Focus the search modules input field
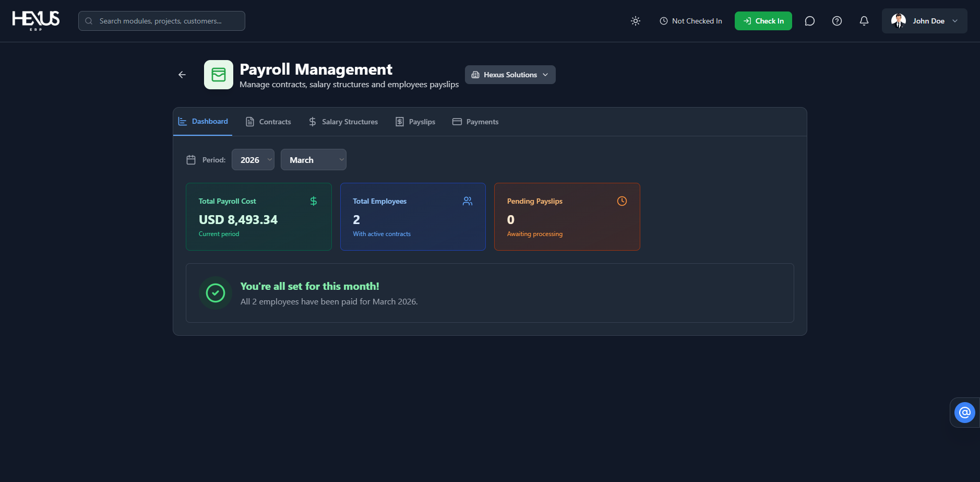Image resolution: width=980 pixels, height=482 pixels. pyautogui.click(x=162, y=21)
